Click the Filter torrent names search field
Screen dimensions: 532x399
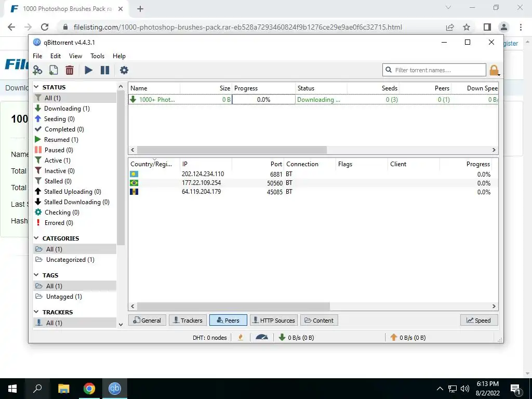[434, 70]
